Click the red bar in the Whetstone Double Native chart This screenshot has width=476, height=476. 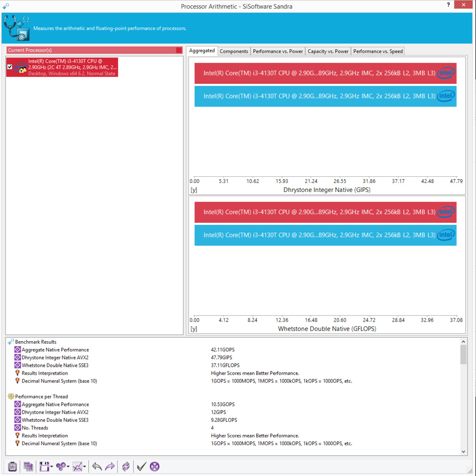(325, 212)
